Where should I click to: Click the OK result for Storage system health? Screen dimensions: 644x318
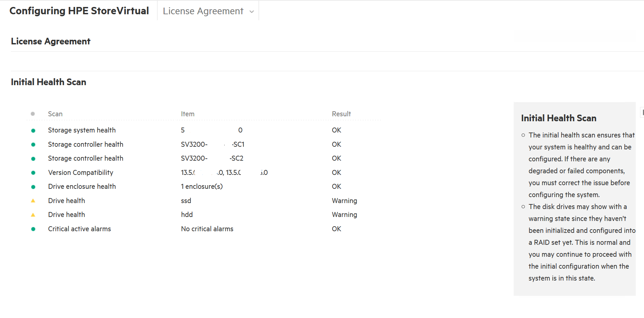(x=336, y=130)
